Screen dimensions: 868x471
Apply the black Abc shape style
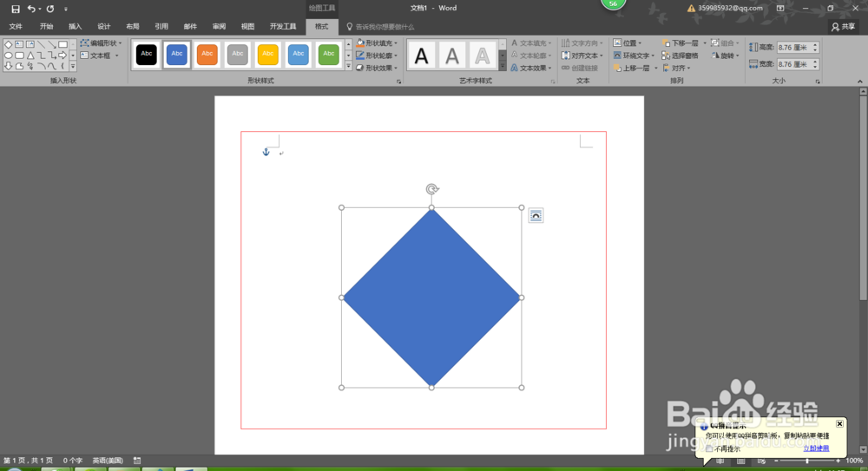tap(147, 55)
